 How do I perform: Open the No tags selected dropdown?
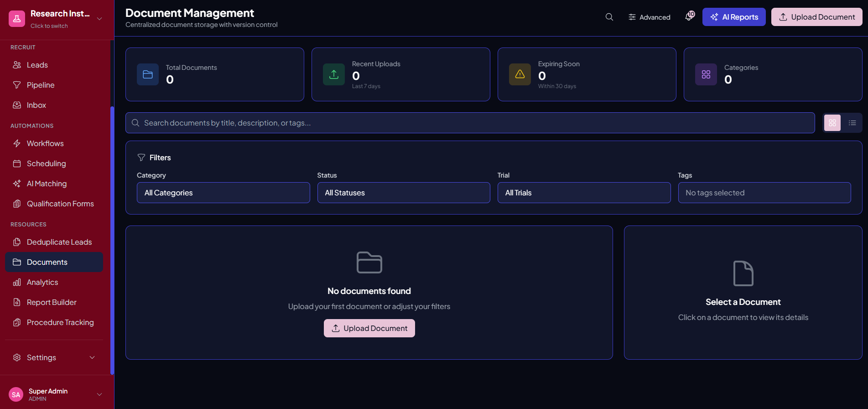764,193
